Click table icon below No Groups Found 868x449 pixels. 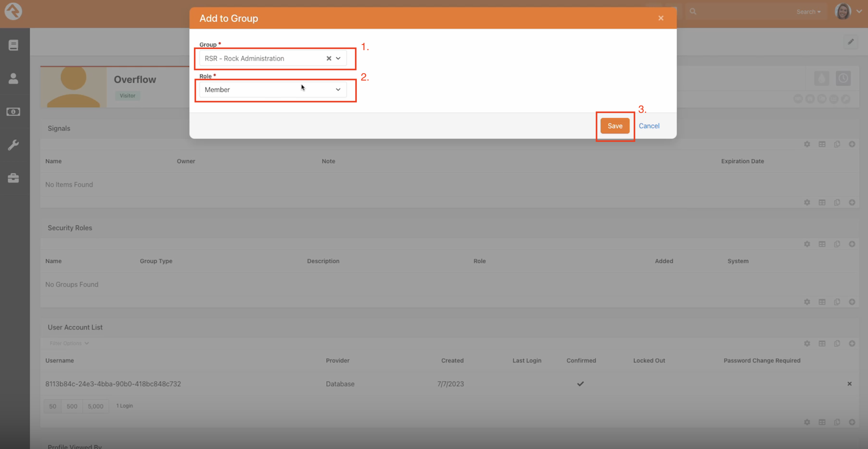click(822, 302)
